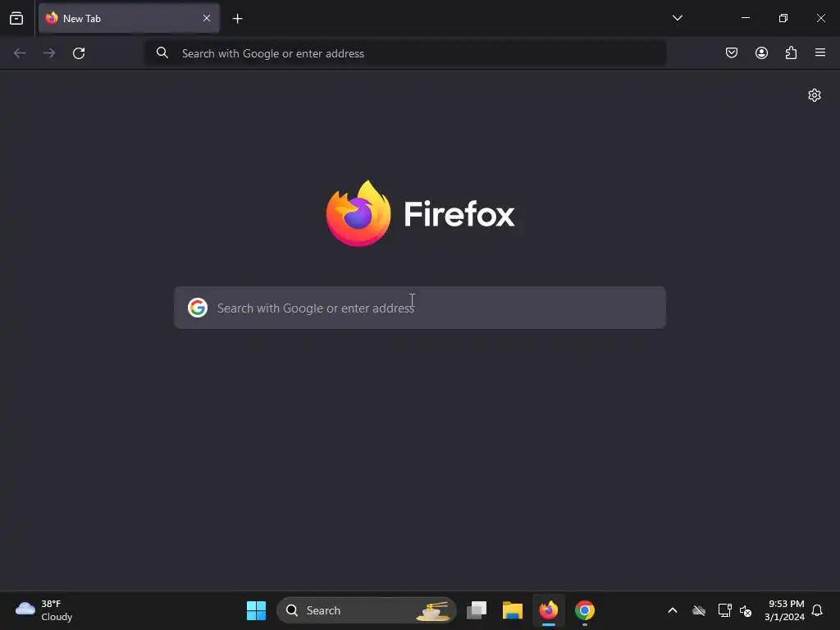Open network settings tray icon

724,610
